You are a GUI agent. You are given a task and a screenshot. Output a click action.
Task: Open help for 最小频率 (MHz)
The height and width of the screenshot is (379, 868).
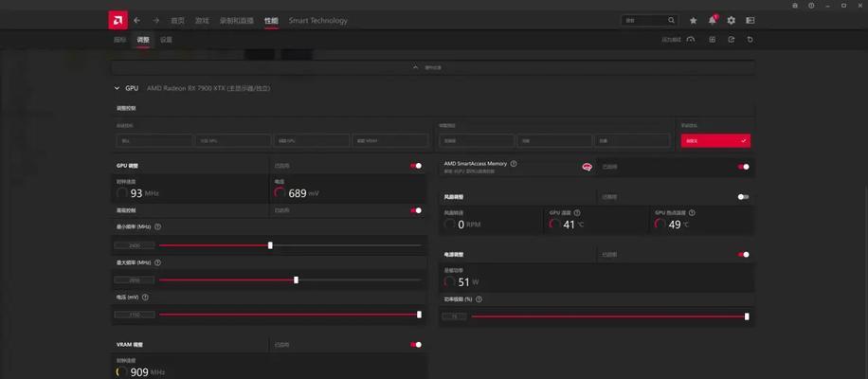157,226
